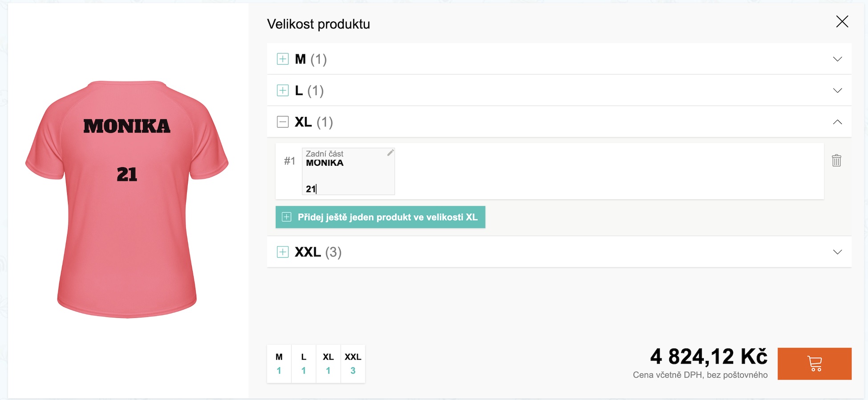Delete XL product #1 with trash icon
Screen dimensions: 868x400
coord(836,160)
